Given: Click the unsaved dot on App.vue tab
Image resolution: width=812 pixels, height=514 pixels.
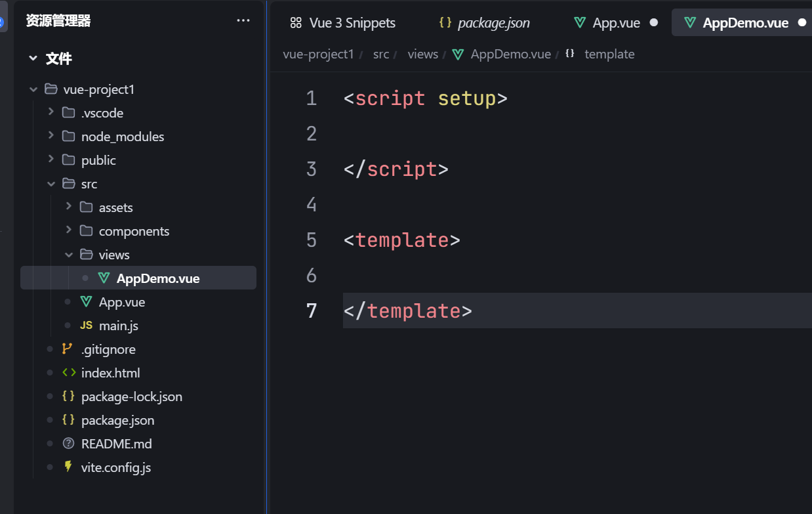Looking at the screenshot, I should (653, 22).
